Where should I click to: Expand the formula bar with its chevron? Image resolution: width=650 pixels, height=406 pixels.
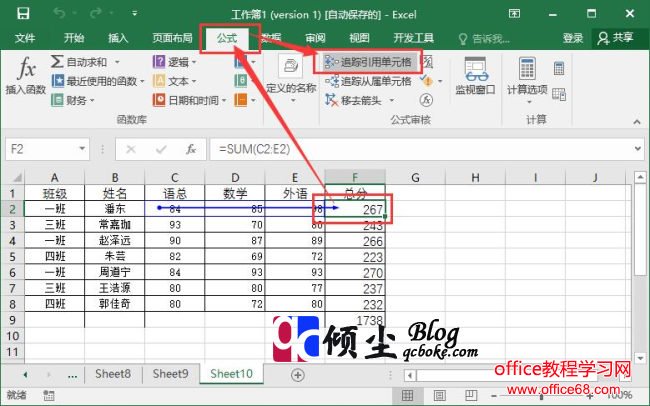point(638,149)
